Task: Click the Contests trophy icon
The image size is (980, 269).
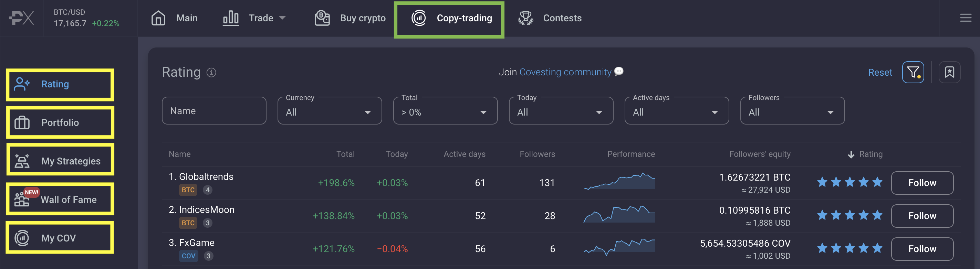Action: point(525,18)
